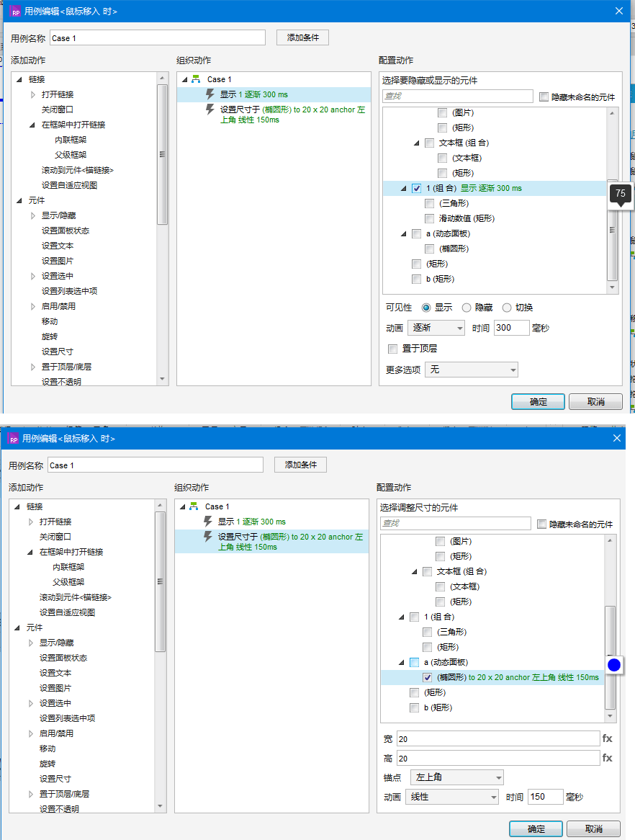The width and height of the screenshot is (635, 840).
Task: Click the blue circle marker beside the element list
Action: [613, 665]
